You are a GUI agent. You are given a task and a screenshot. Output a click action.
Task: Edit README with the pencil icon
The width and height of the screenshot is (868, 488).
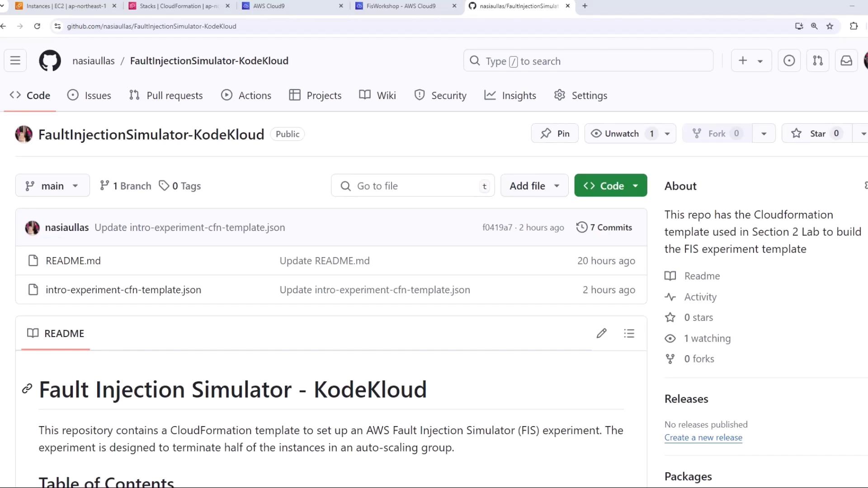pyautogui.click(x=601, y=333)
